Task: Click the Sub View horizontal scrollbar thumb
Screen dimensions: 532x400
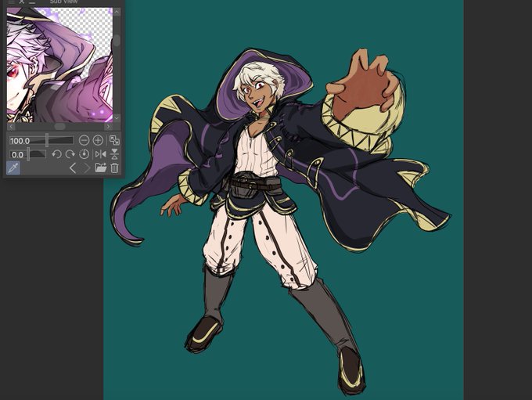Action: [59, 126]
